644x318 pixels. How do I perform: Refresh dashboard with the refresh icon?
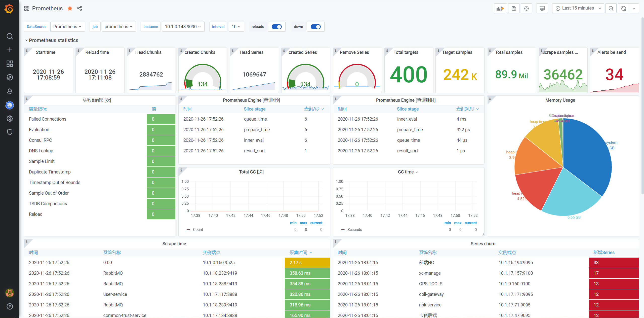click(624, 9)
